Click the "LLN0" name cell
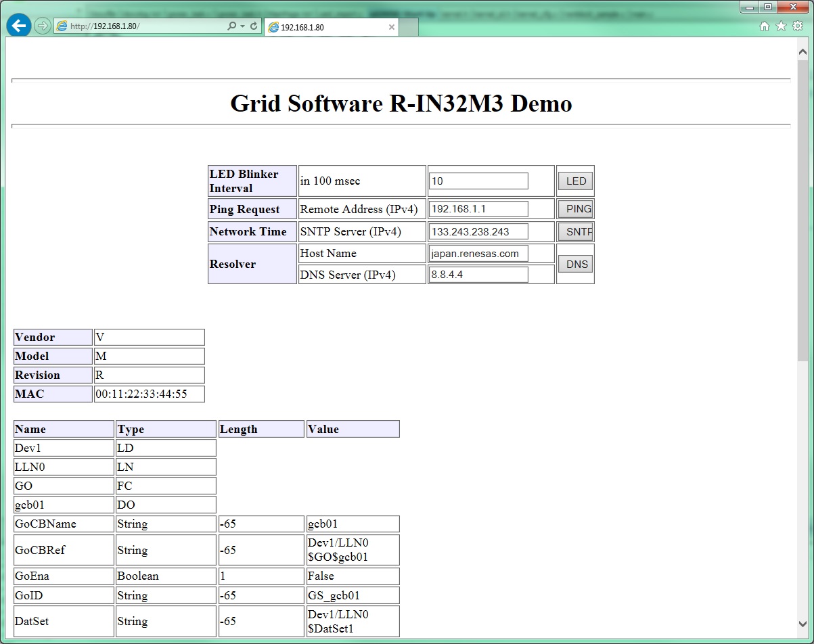 (x=64, y=467)
